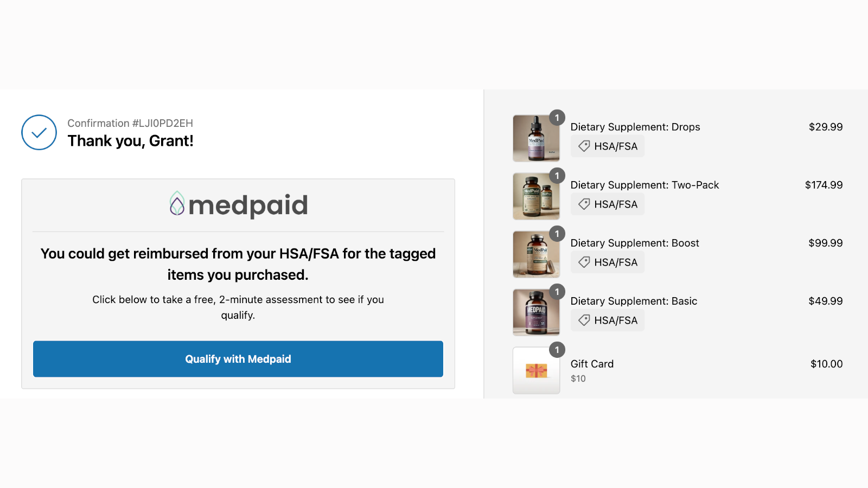Open the Dietary Supplement Two-Pack thumbnail

click(536, 196)
